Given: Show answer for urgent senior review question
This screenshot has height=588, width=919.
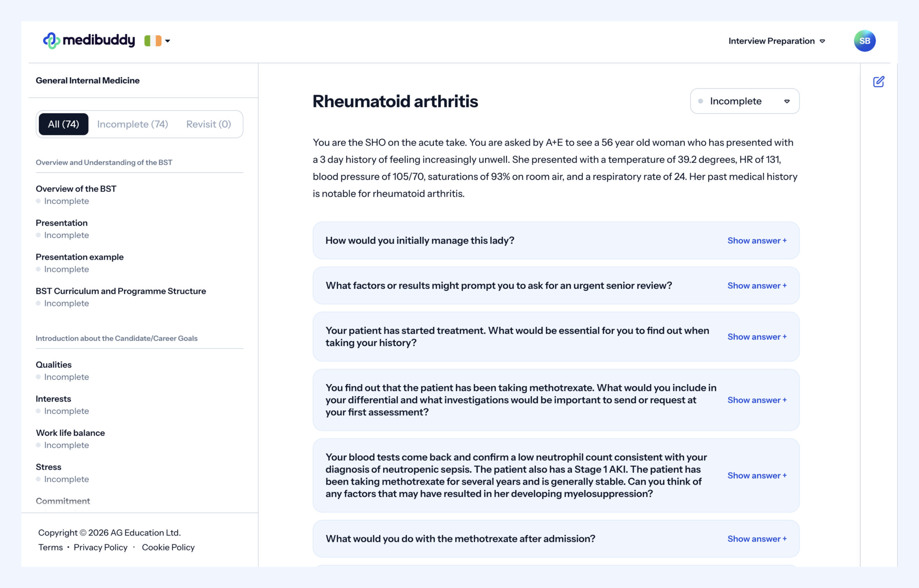Looking at the screenshot, I should pos(756,286).
